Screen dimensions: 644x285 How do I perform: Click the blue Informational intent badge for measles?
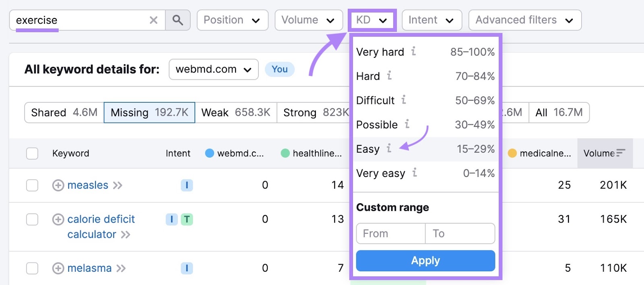(186, 185)
